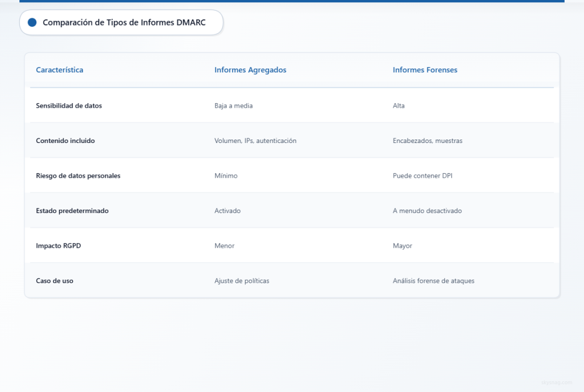Viewport: 584px width, 392px height.
Task: Select the 'Caso de uso' row label
Action: 54,281
